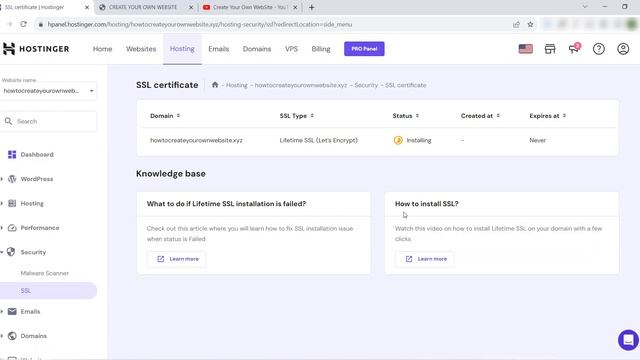Click the Performance gauge icon
The height and width of the screenshot is (360, 640).
tap(12, 228)
